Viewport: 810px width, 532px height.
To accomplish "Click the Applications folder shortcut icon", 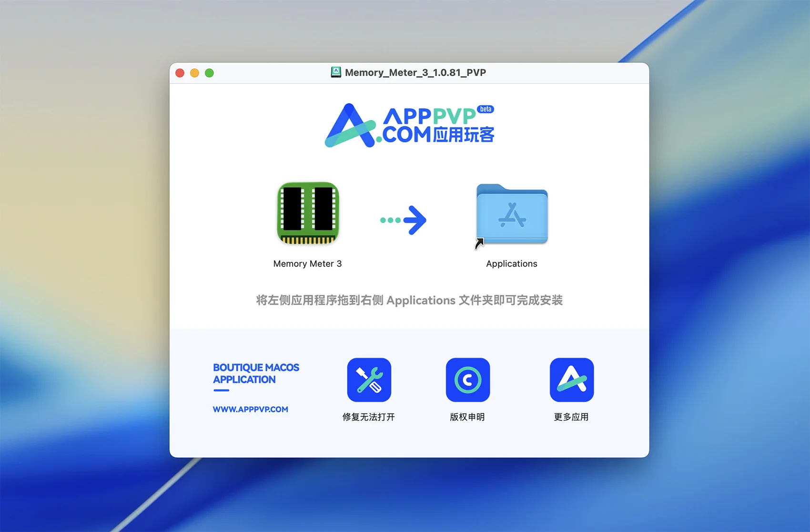I will click(512, 214).
